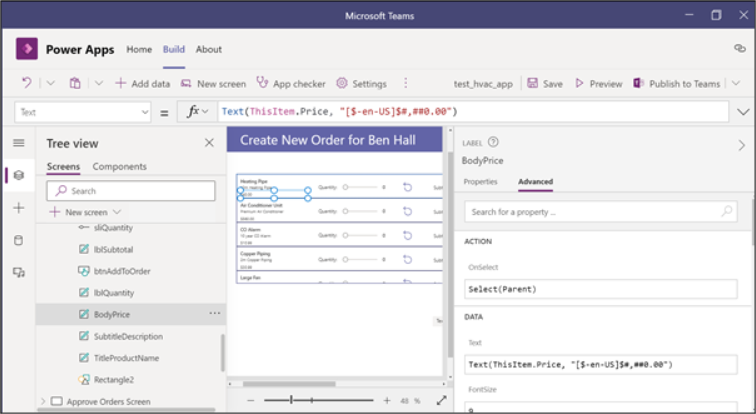Screen dimensions: 756x414
Task: Click CO Alarm quantity slider
Action: coord(360,235)
